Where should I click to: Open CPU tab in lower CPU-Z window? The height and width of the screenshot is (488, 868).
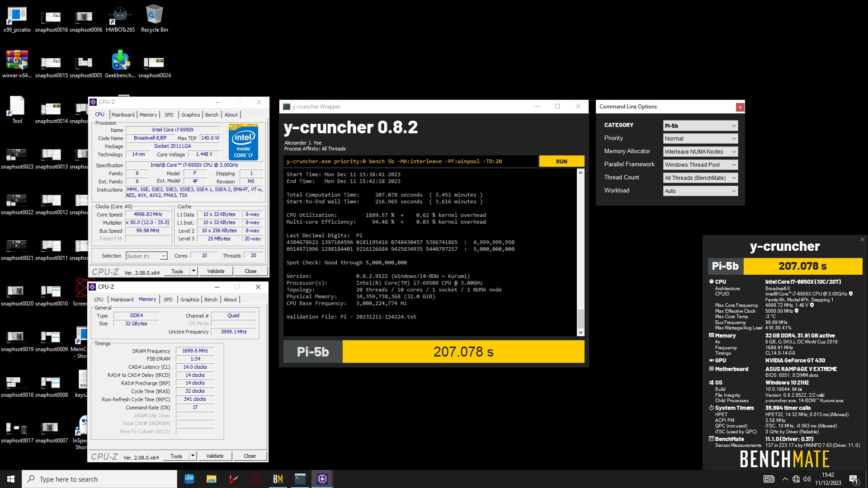[x=99, y=300]
